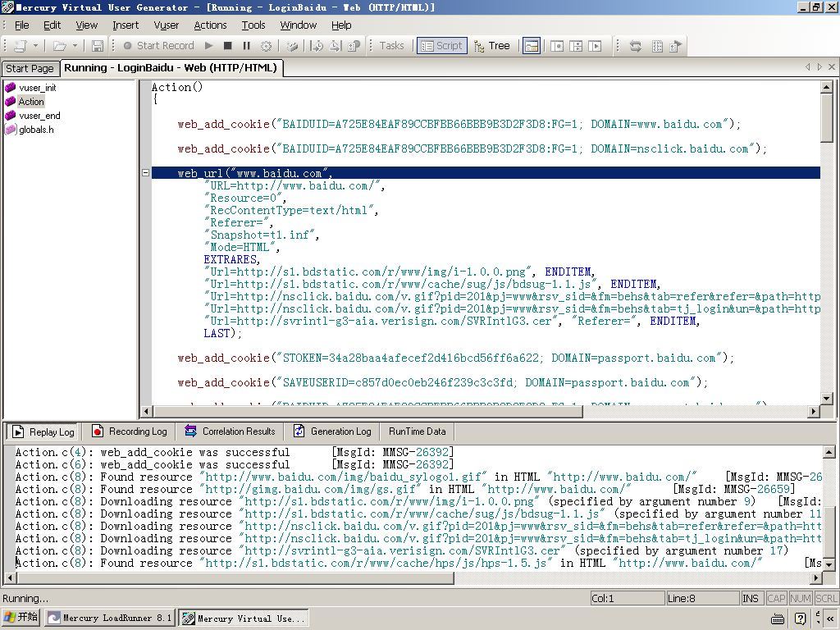Click the Mercury Virtual Use... taskbar button
The image size is (840, 630).
click(243, 619)
